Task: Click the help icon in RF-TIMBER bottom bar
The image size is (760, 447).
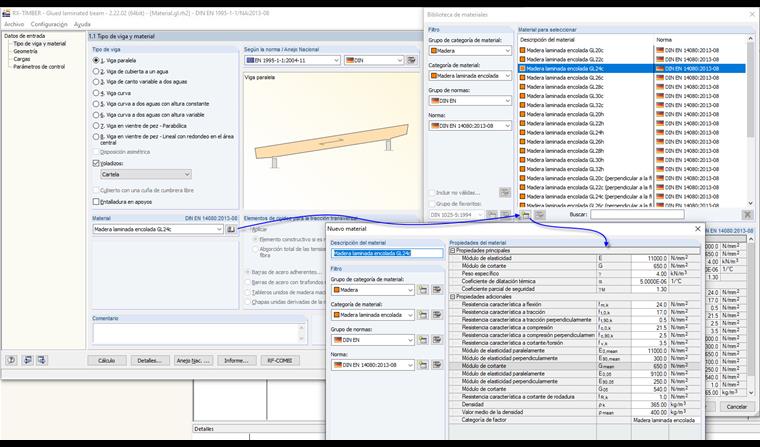Action: click(11, 360)
